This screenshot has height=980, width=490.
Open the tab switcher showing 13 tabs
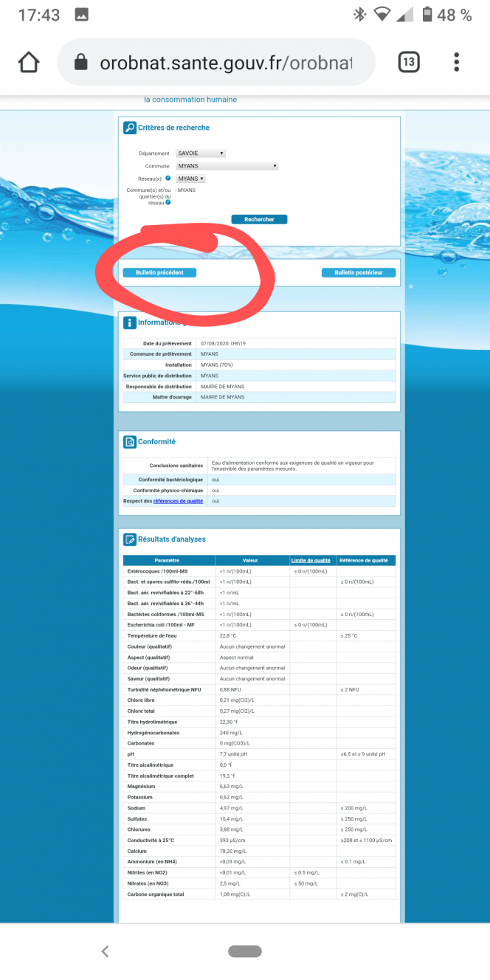pyautogui.click(x=408, y=62)
